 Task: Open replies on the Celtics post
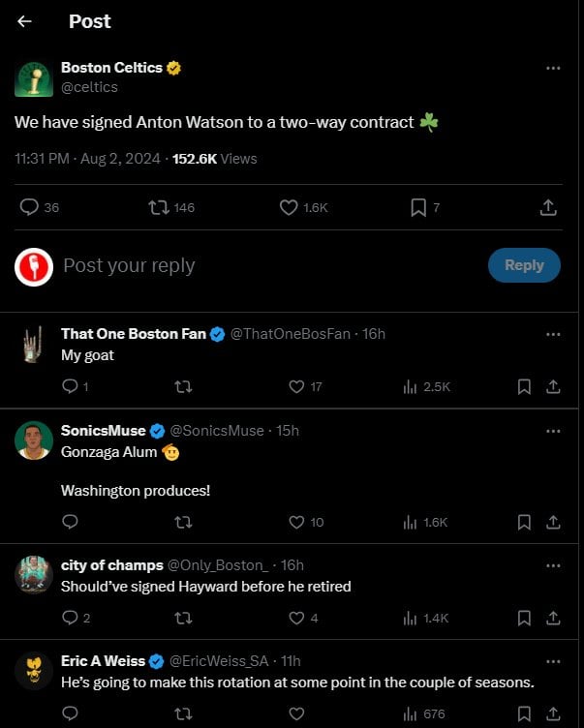click(30, 207)
